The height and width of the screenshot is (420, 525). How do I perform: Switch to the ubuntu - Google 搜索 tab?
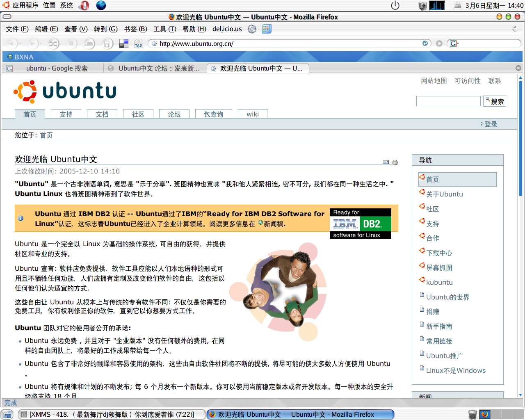coord(53,68)
